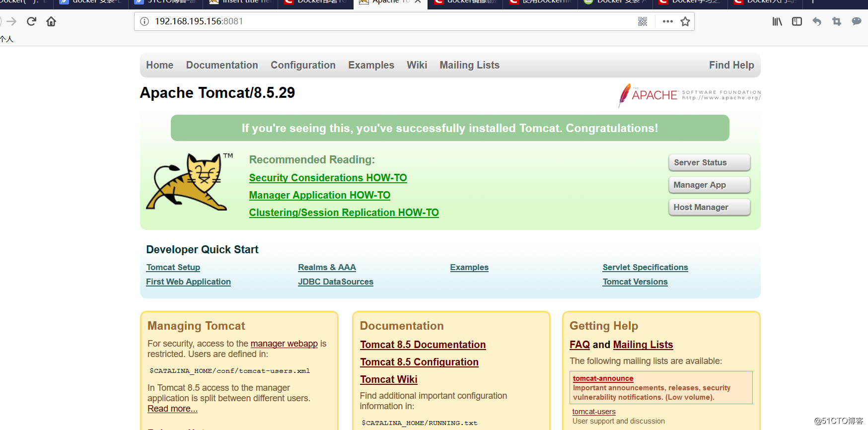Reload the current page
Screen dimensions: 868x430
coord(31,21)
